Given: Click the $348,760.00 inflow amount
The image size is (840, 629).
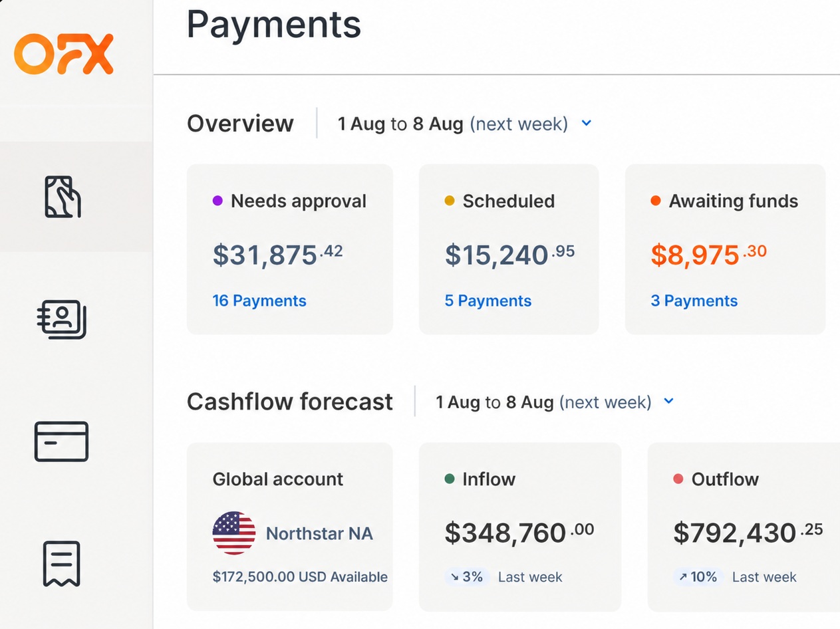Looking at the screenshot, I should (x=519, y=533).
